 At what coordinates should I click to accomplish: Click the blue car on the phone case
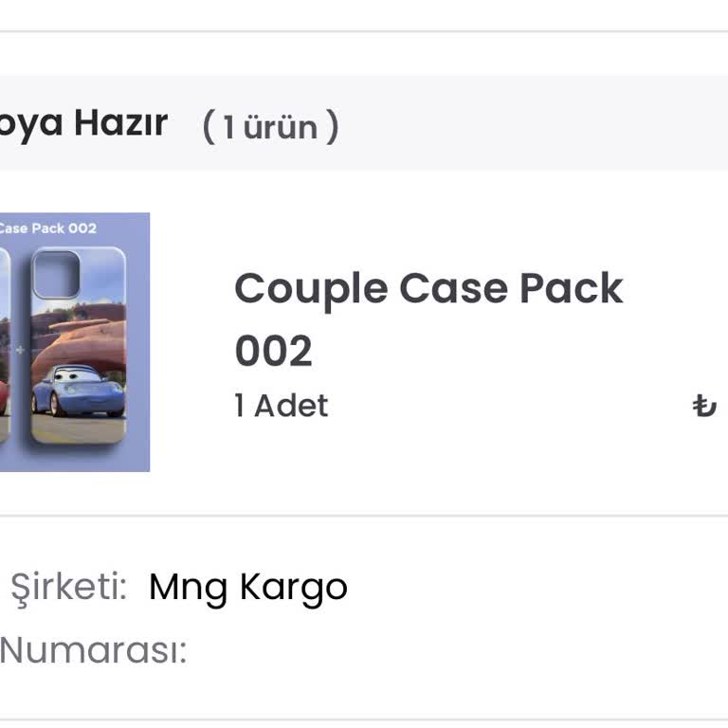tap(78, 391)
